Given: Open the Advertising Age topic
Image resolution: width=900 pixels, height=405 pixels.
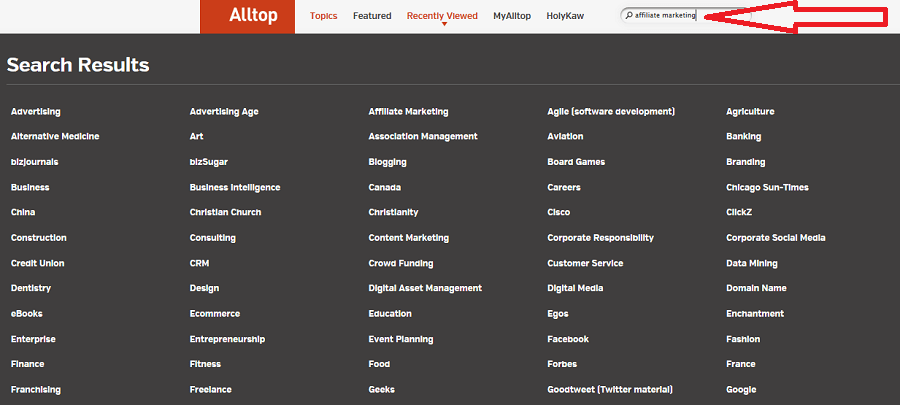Looking at the screenshot, I should (x=224, y=111).
